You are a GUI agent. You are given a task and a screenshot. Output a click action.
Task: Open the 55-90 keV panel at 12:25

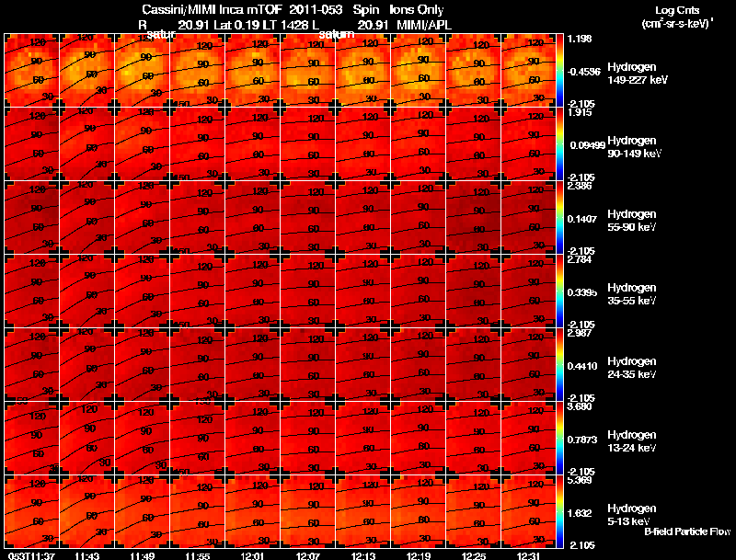(473, 218)
